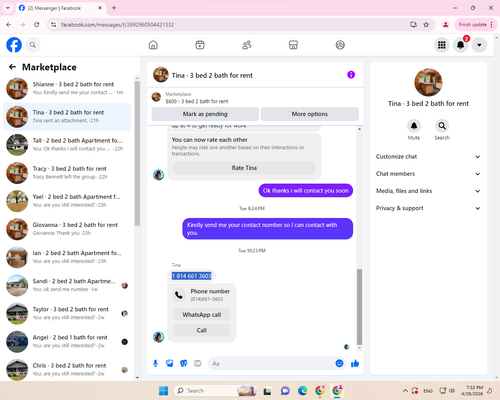Choose a GIF icon

point(198,363)
